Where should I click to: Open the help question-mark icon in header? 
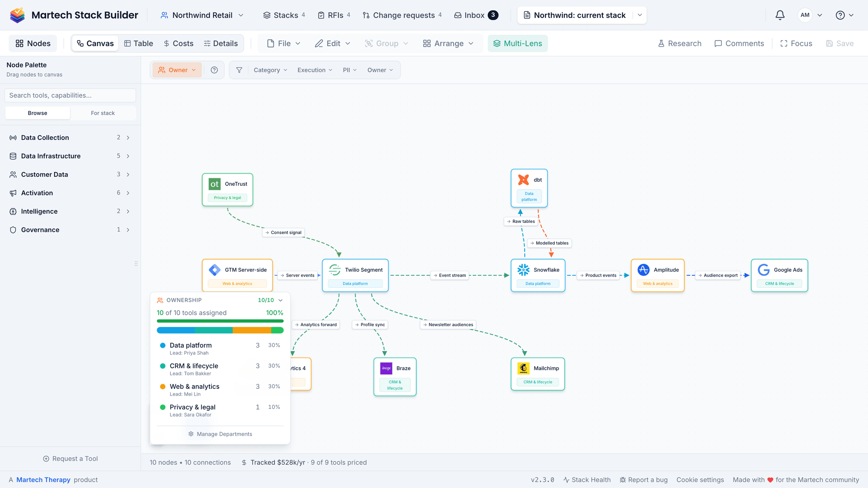click(x=840, y=15)
